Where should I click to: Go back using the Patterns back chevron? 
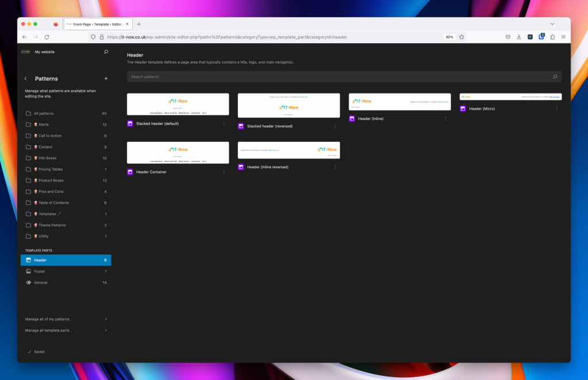25,79
